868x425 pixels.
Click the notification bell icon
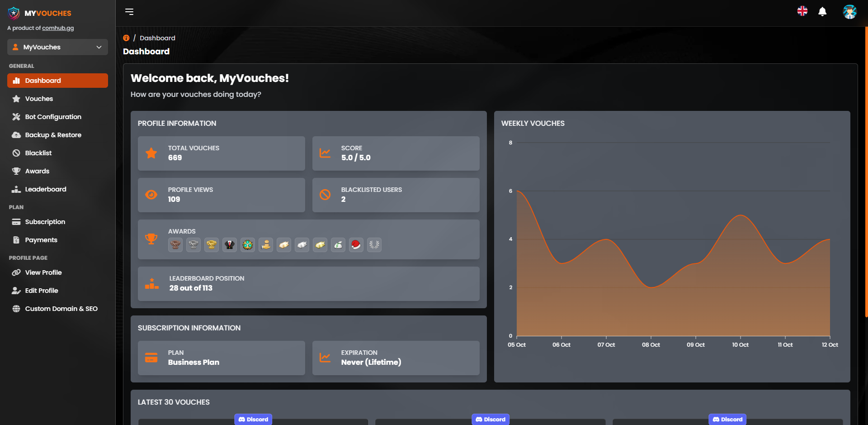pyautogui.click(x=822, y=12)
